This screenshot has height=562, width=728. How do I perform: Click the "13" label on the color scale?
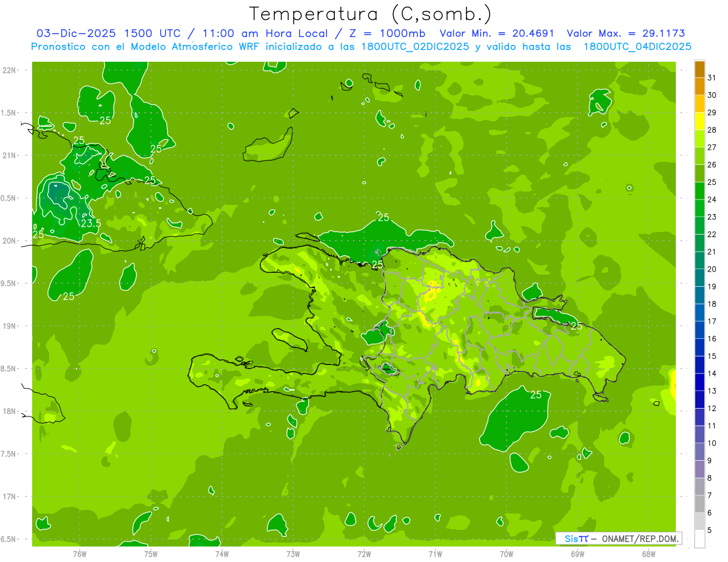pos(712,391)
